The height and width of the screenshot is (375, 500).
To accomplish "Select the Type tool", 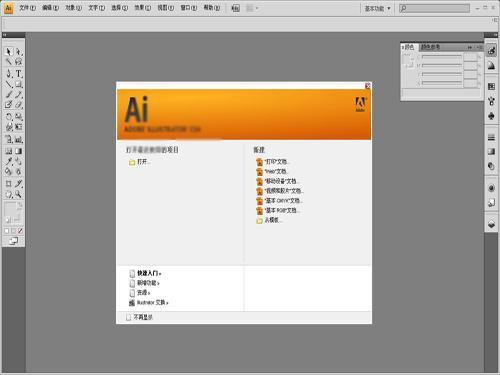I will pyautogui.click(x=18, y=74).
